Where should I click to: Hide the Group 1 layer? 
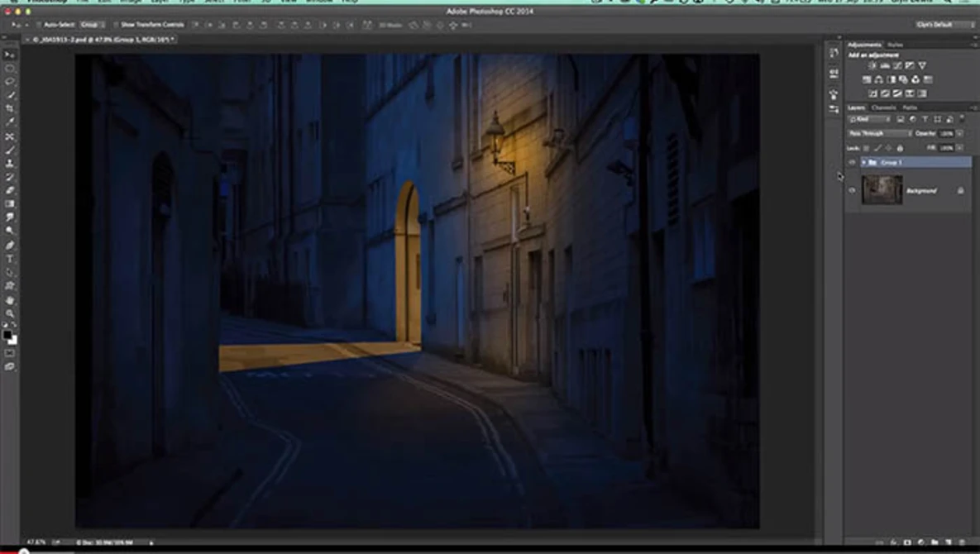click(x=852, y=162)
